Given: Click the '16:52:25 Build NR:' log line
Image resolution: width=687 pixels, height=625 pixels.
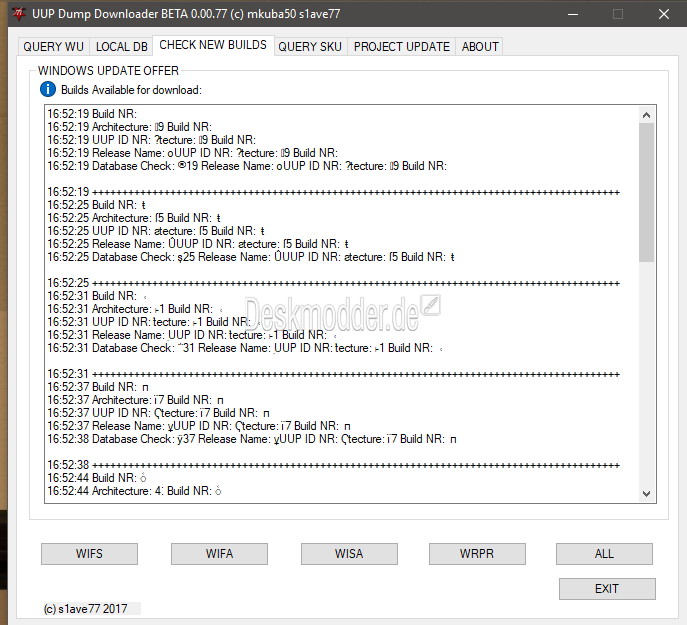Looking at the screenshot, I should (96, 205).
